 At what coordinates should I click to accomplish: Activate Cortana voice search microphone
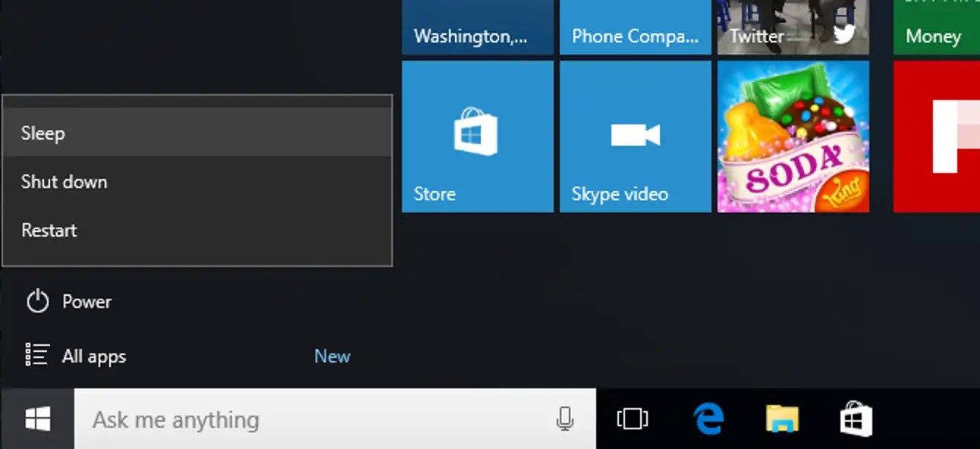(565, 418)
